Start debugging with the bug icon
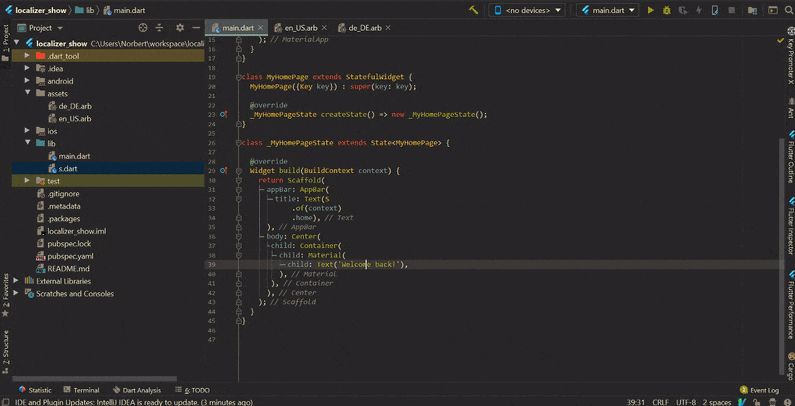Image resolution: width=795 pixels, height=406 pixels. (x=667, y=10)
